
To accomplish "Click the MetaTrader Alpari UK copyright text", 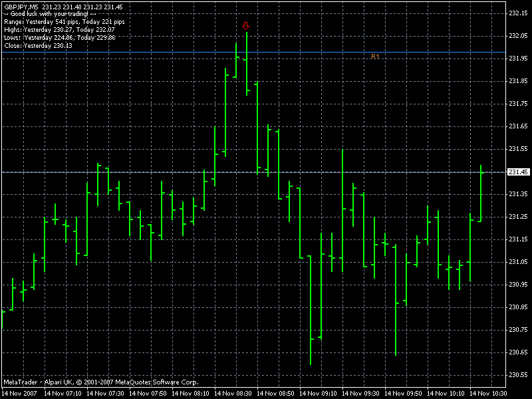I will coord(101,382).
